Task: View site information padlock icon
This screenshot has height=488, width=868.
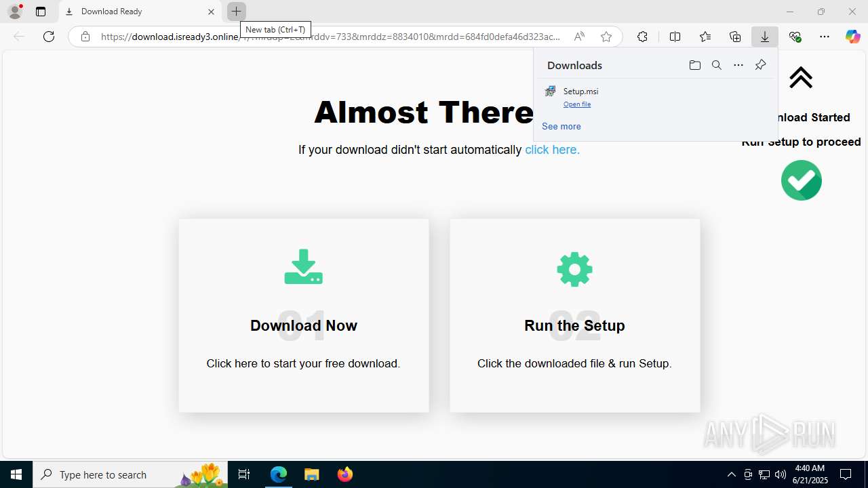Action: point(85,37)
